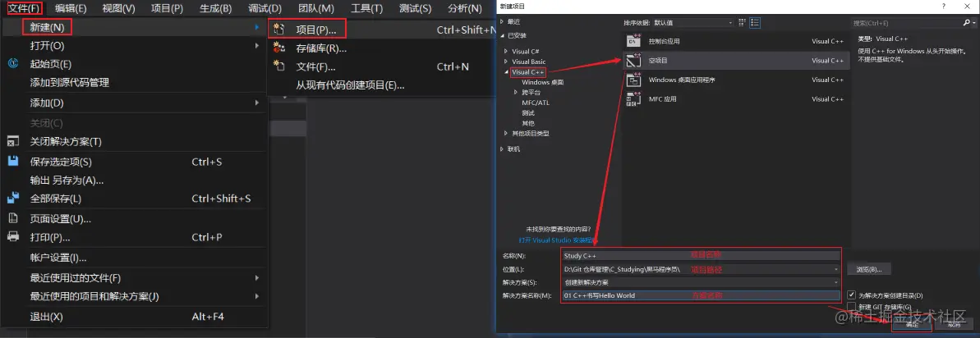Click the 全部保存(L) icon
The image size is (980, 338).
click(13, 199)
